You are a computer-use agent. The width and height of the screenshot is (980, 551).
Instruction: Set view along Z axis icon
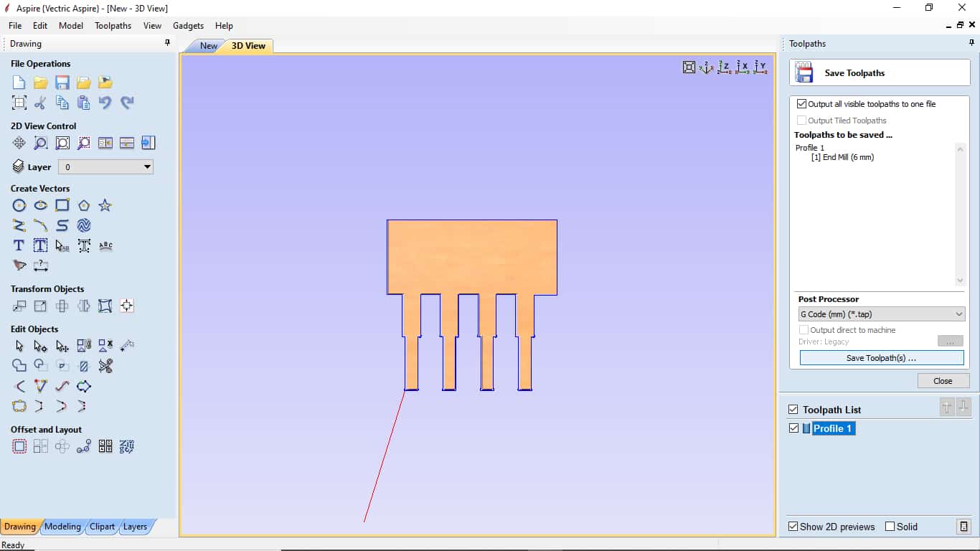(725, 67)
